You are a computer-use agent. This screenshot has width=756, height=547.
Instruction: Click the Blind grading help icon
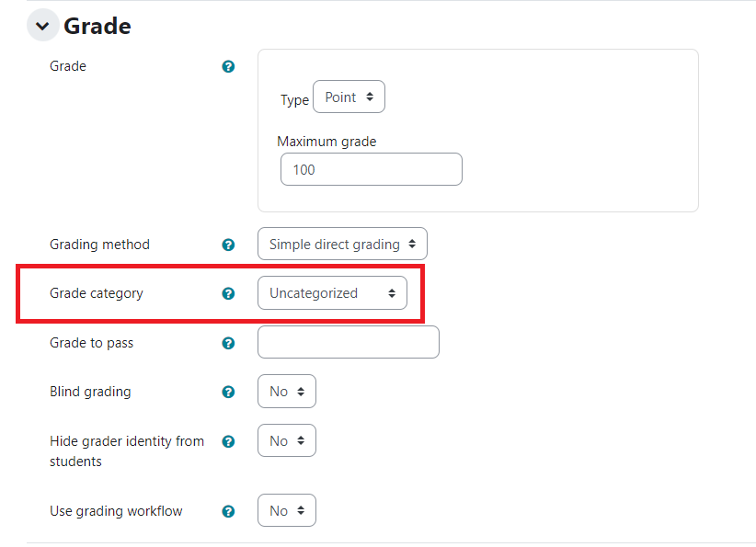pos(227,392)
